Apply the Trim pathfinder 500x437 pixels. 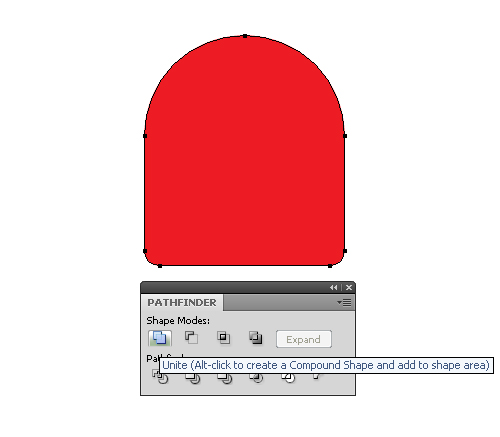tap(192, 378)
